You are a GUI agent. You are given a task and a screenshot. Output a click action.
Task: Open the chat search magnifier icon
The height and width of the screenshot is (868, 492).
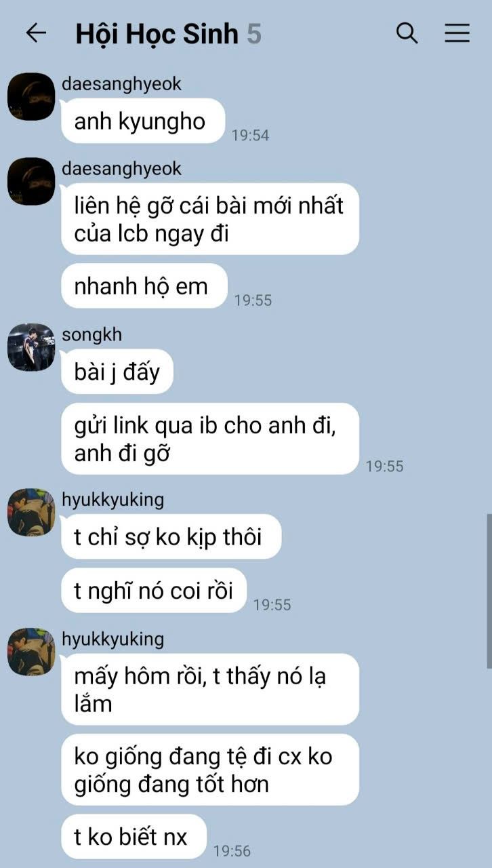click(407, 33)
